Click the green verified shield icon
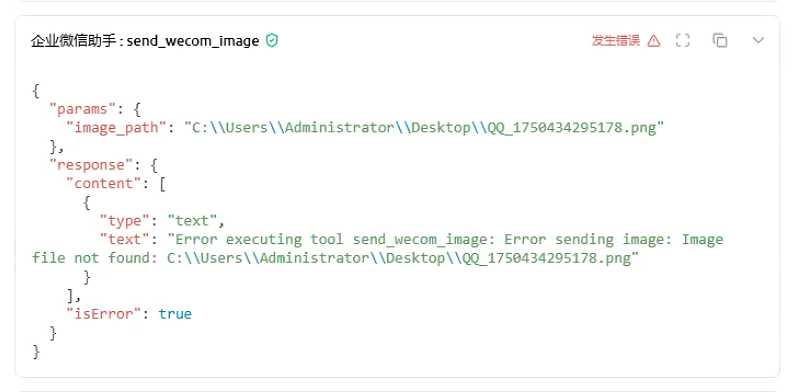795x392 pixels. coord(272,41)
